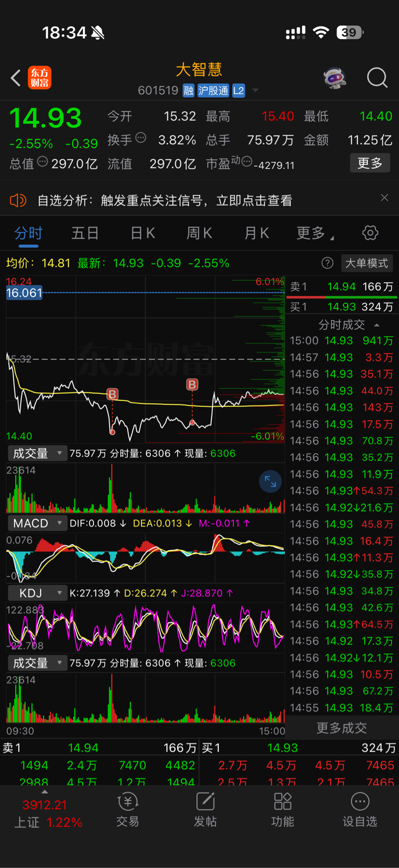Tap the 沪股通 badge
Image resolution: width=399 pixels, height=868 pixels.
point(213,90)
